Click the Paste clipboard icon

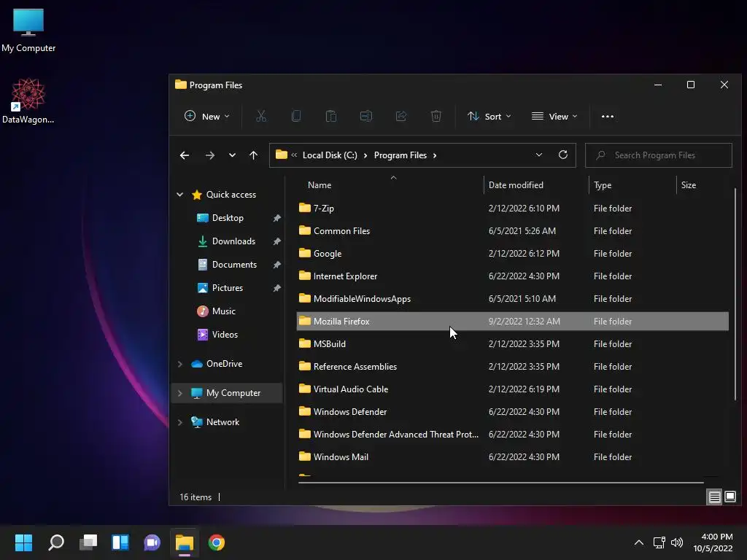tap(331, 116)
